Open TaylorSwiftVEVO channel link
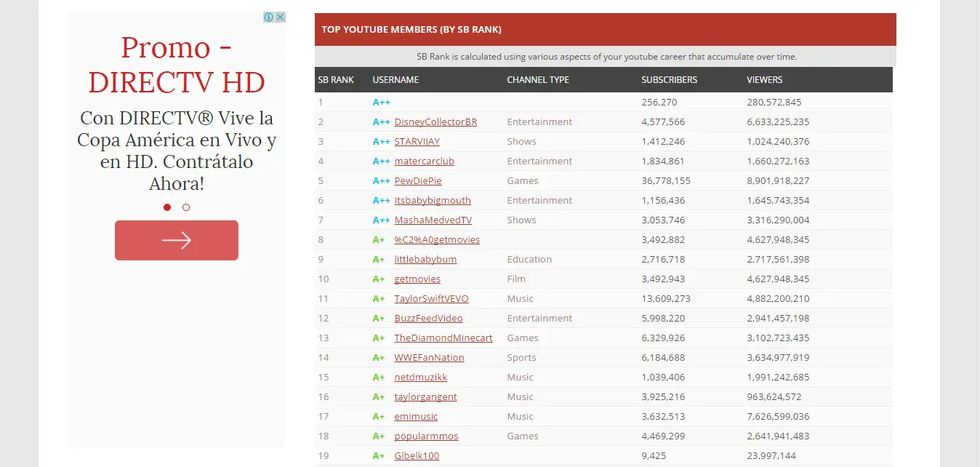The height and width of the screenshot is (467, 980). [x=431, y=298]
